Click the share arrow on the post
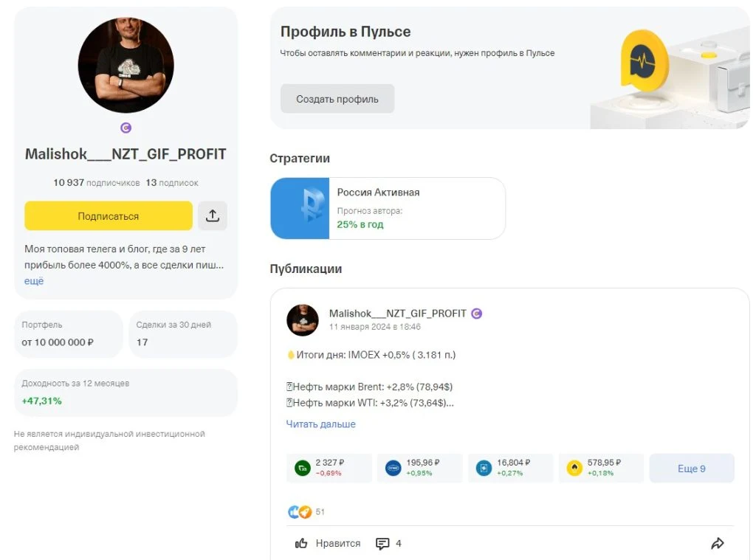The image size is (756, 560). [x=718, y=544]
